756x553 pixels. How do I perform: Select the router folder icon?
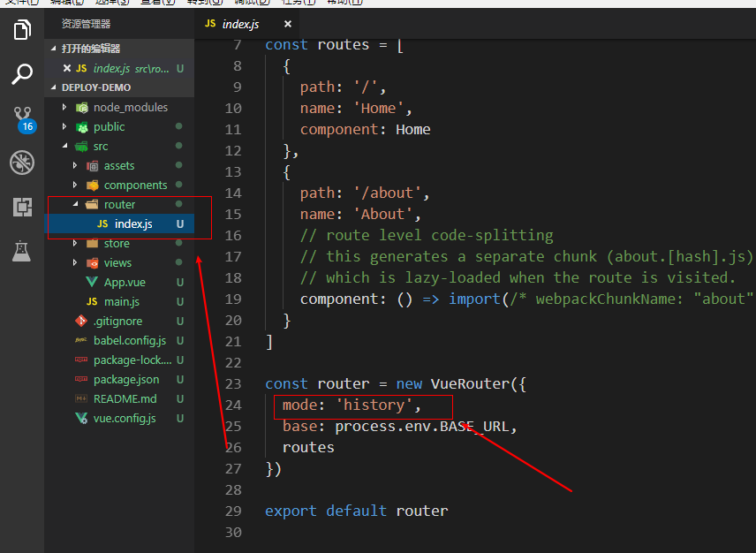(x=92, y=204)
